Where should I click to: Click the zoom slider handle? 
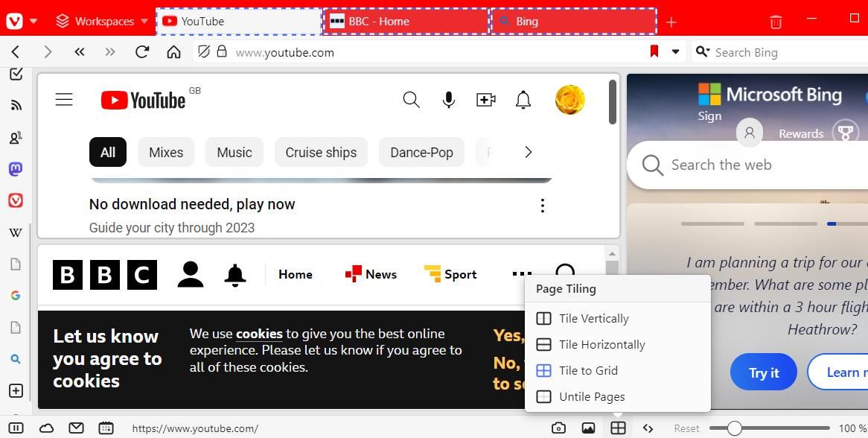point(734,428)
